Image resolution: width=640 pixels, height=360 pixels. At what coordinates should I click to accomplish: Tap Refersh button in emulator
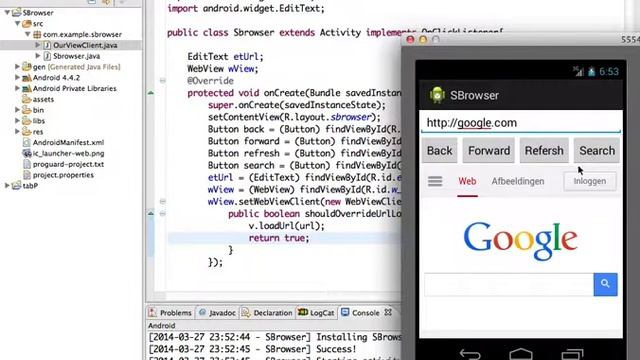[544, 151]
